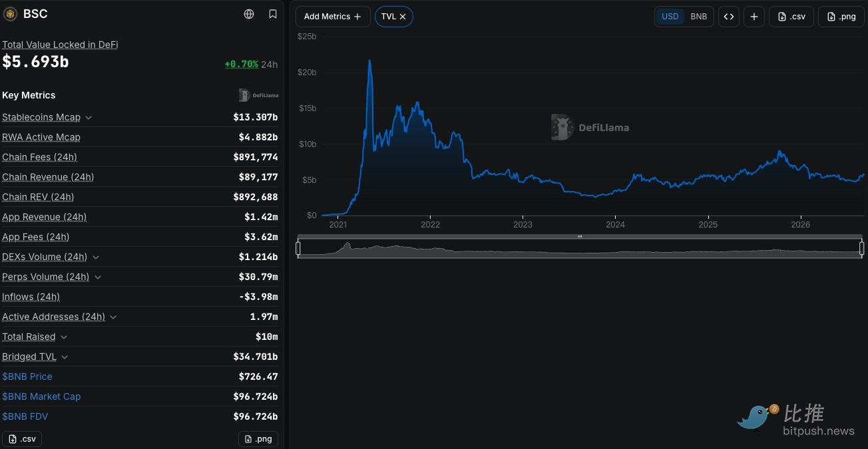
Task: Open the $BNB FDV link
Action: [x=25, y=416]
